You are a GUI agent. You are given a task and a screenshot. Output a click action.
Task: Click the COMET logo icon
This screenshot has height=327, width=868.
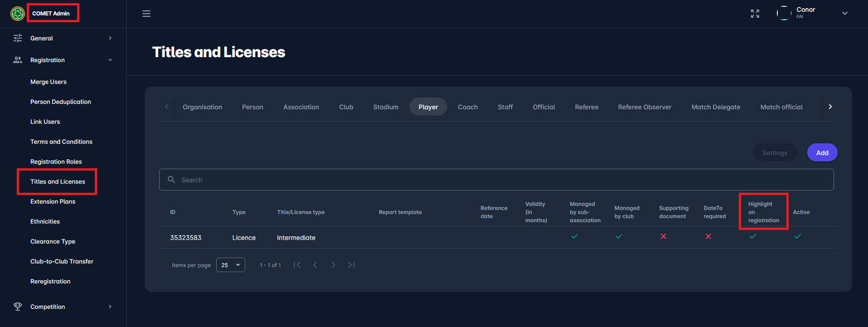coord(17,14)
